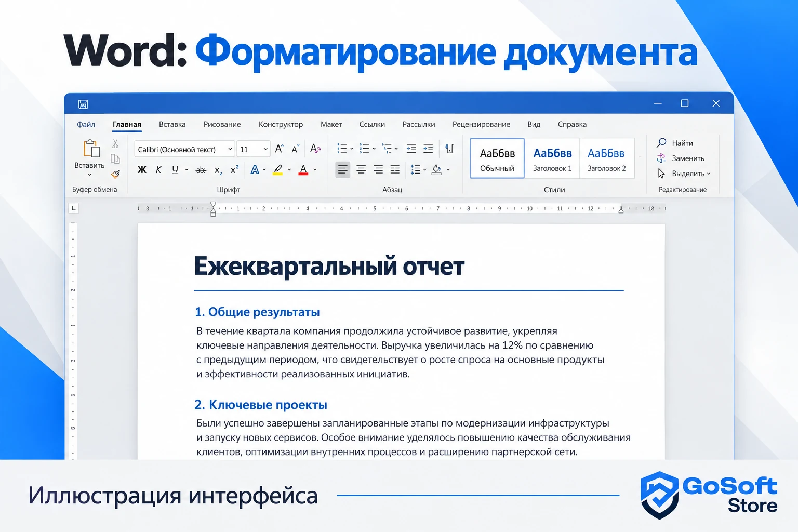Apply the yellow text highlight color
The width and height of the screenshot is (798, 532).
(x=278, y=169)
